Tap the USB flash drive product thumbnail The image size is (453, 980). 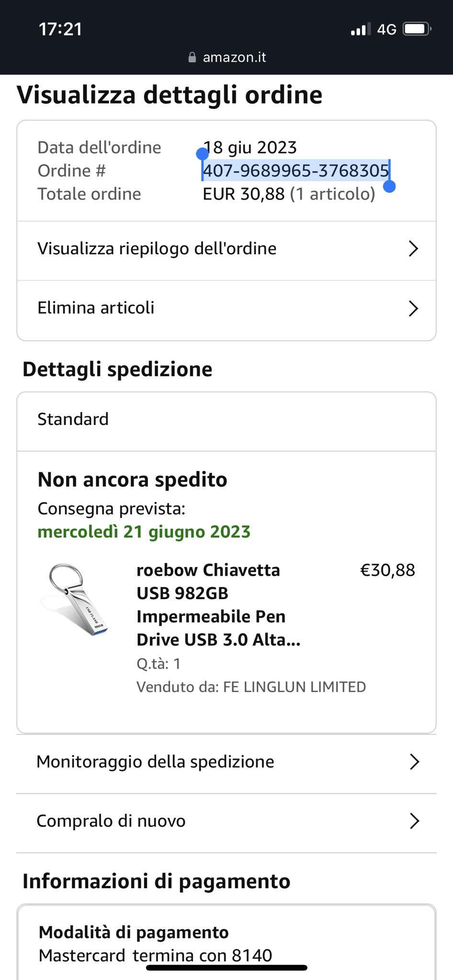pyautogui.click(x=76, y=600)
